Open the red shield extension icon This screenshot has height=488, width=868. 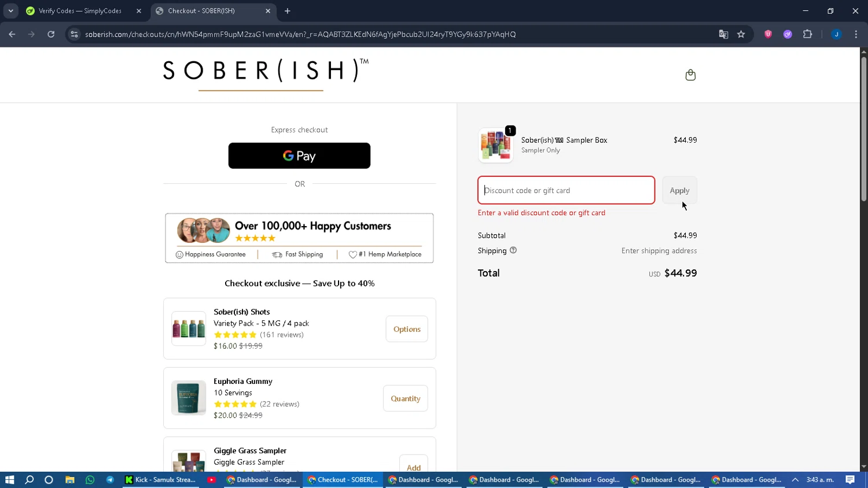pos(768,34)
